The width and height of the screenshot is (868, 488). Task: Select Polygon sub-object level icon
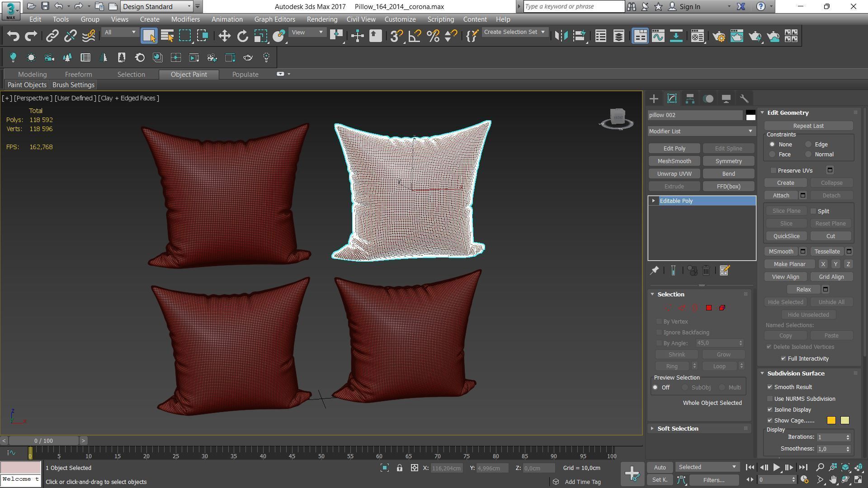point(708,308)
